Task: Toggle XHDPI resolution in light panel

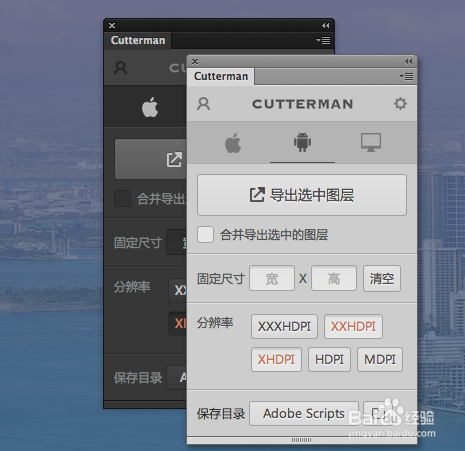Action: [276, 359]
